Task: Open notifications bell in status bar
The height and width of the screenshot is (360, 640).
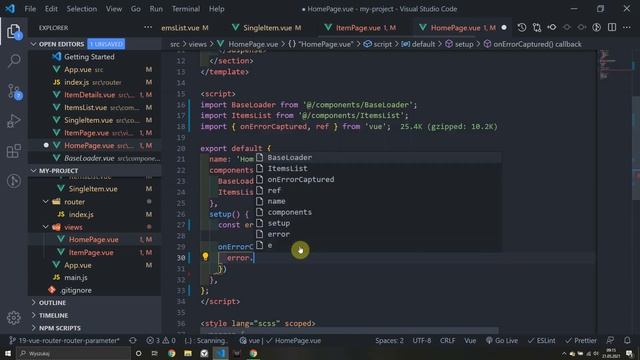Action: pos(627,340)
